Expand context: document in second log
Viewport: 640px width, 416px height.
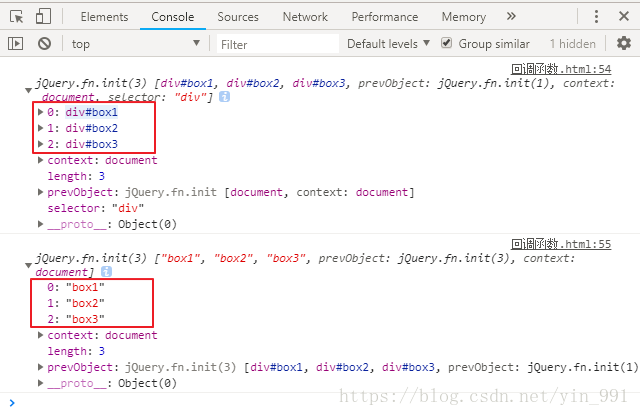tap(40, 335)
